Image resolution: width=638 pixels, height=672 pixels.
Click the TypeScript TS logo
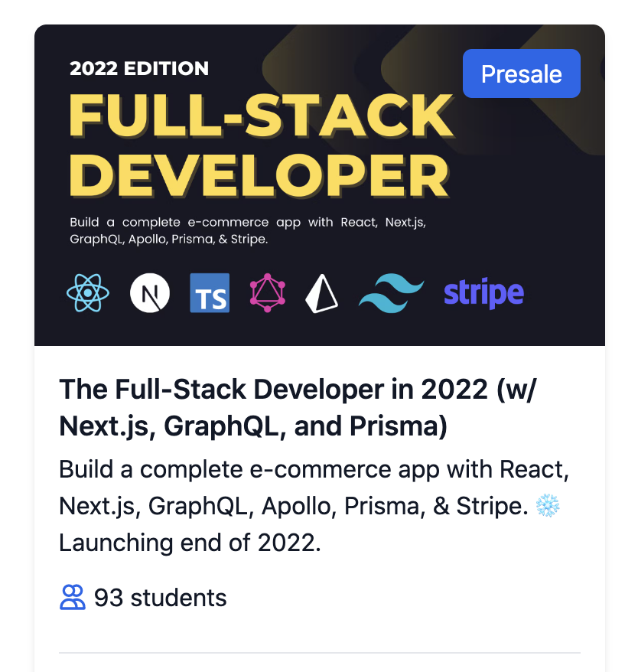210,293
